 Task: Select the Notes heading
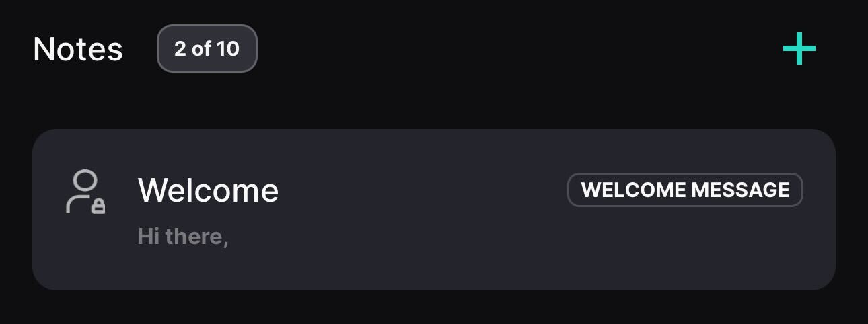pyautogui.click(x=78, y=49)
